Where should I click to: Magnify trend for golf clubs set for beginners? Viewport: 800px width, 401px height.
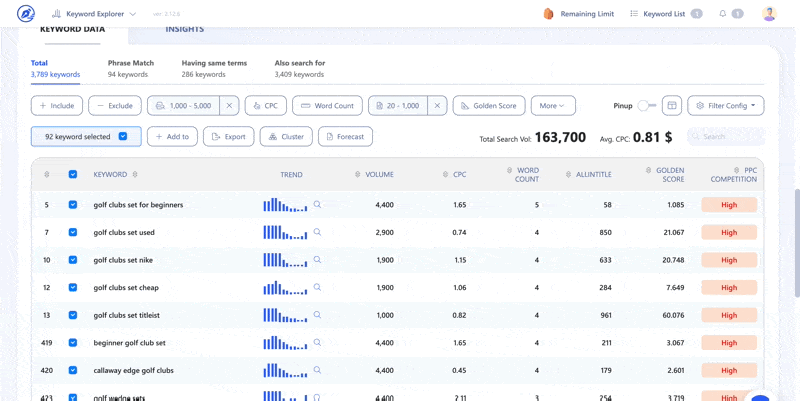point(317,204)
